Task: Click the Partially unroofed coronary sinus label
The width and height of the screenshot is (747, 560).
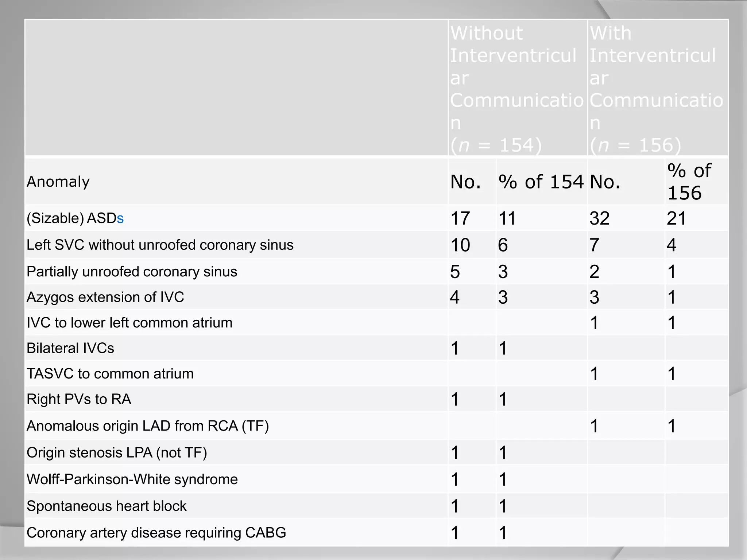Action: coord(132,272)
